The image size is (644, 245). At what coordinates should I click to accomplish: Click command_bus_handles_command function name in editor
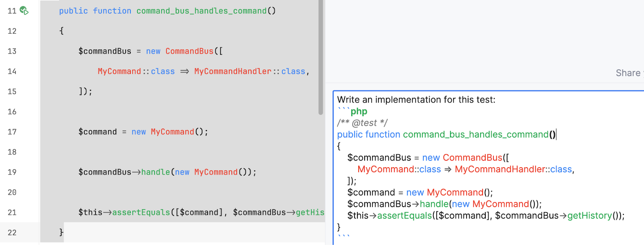click(201, 11)
